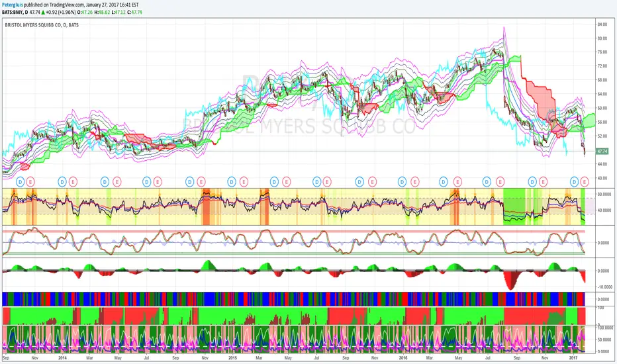Screen dimensions: 617x364
Task: Click the earnings E marker for October 2015
Action: pos(372,182)
